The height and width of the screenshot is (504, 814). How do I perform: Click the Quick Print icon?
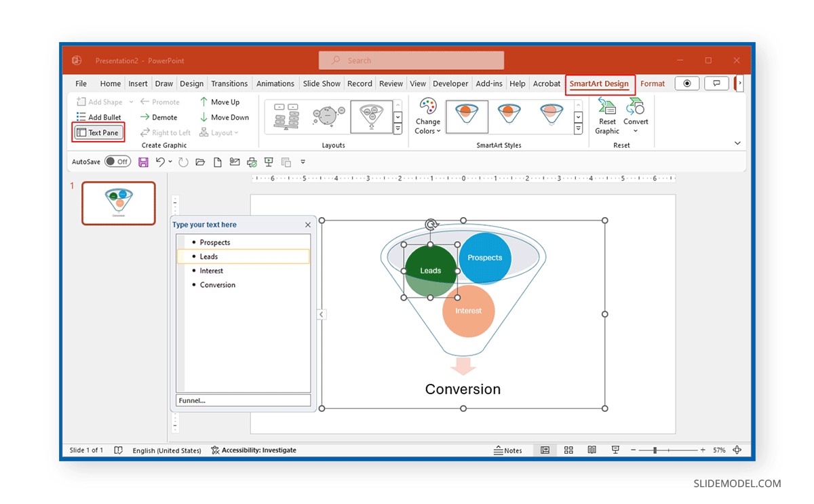click(x=252, y=162)
